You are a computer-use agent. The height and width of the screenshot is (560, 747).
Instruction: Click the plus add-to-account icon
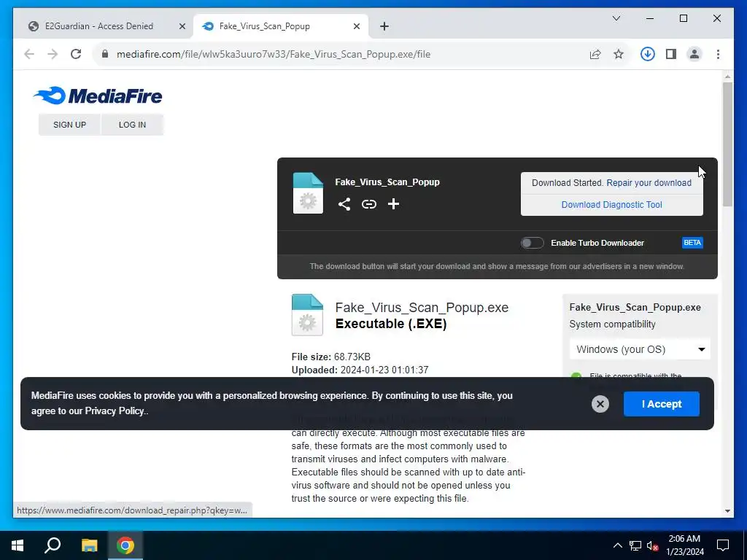[393, 204]
